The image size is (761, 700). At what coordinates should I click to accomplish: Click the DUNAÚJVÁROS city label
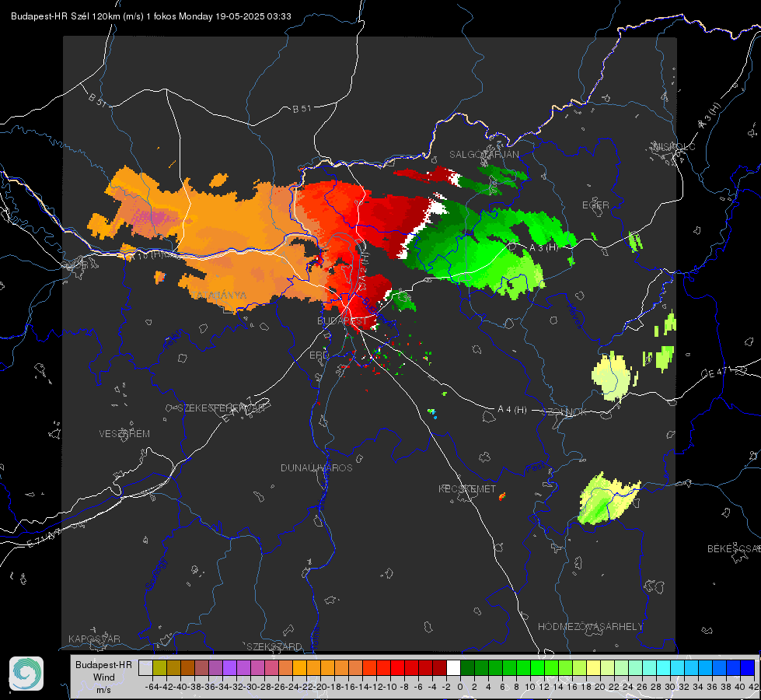tap(316, 467)
